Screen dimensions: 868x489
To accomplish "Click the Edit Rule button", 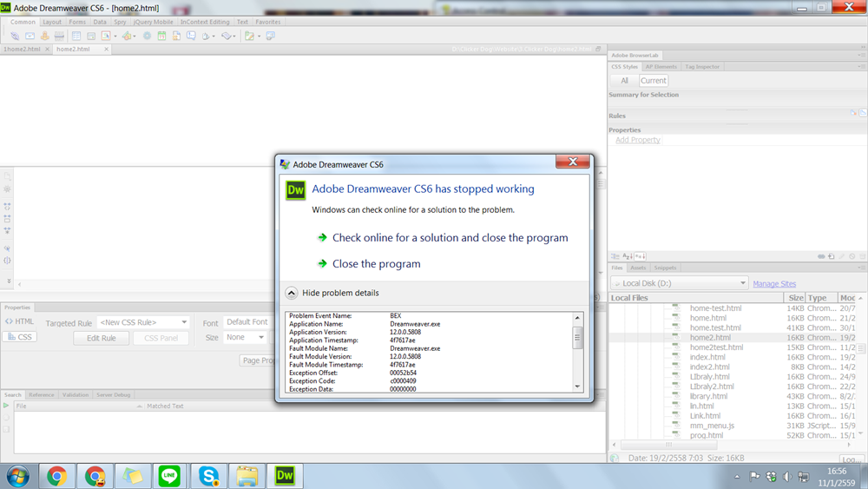I will [102, 338].
